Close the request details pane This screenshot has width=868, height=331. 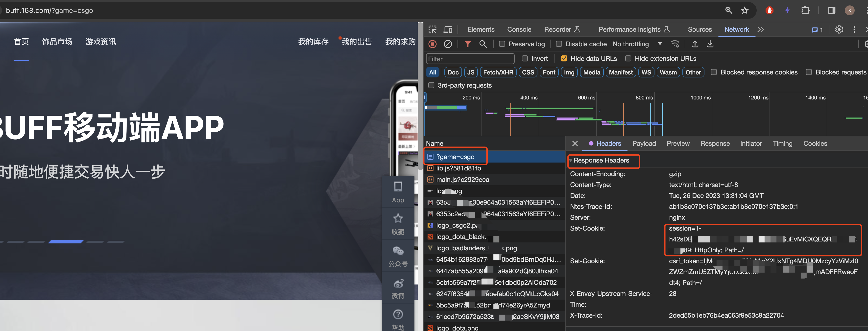click(575, 143)
